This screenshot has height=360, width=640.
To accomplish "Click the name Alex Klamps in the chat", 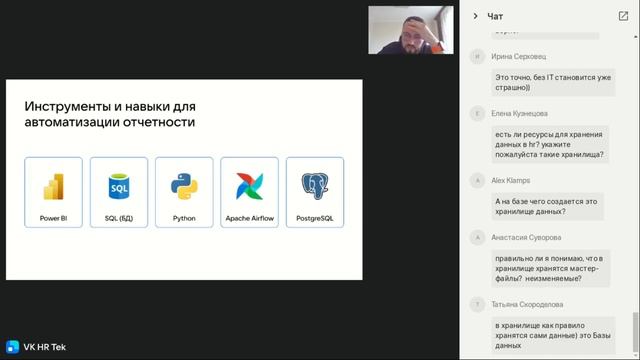I will (x=511, y=180).
